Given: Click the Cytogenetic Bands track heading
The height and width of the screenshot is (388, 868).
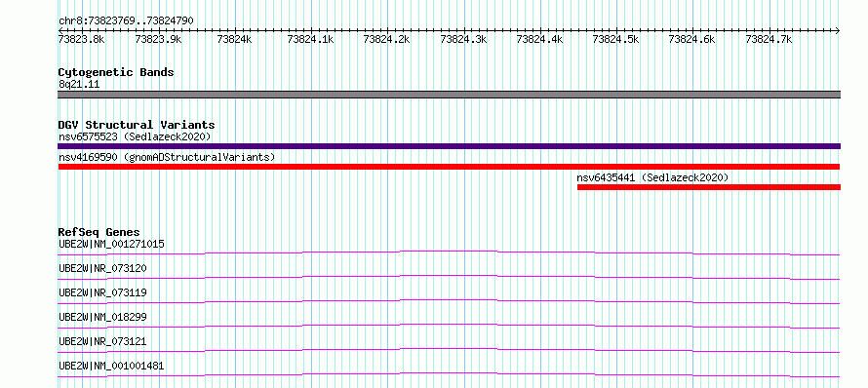Looking at the screenshot, I should (x=116, y=72).
